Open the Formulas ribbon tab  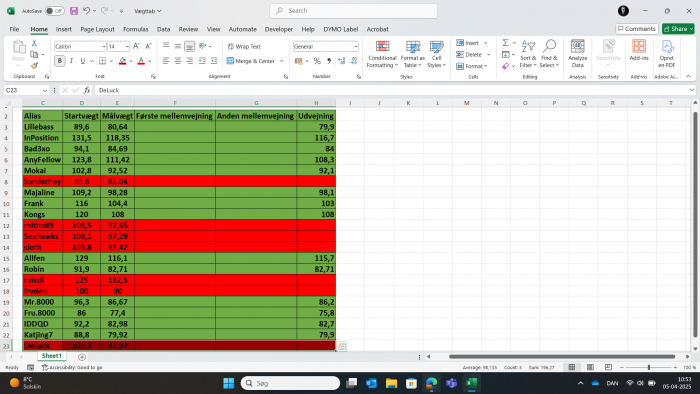(x=135, y=29)
